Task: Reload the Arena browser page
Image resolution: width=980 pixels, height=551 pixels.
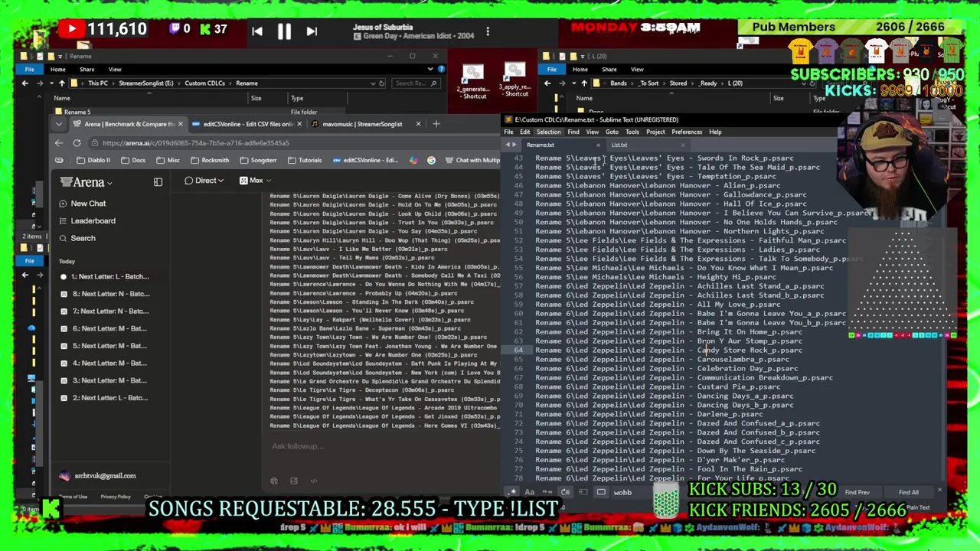Action: pyautogui.click(x=77, y=143)
